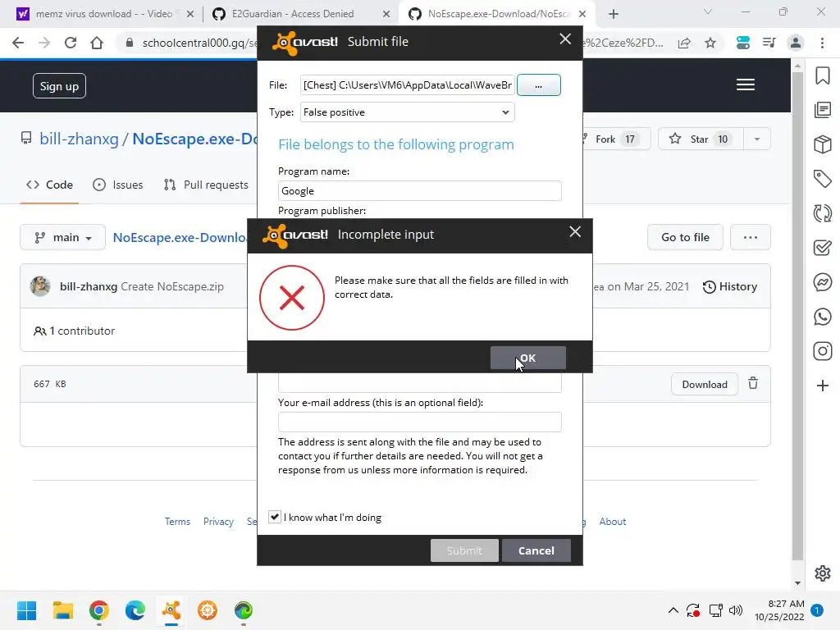The width and height of the screenshot is (840, 630).
Task: Bookmark this page with the star icon
Action: pos(710,43)
